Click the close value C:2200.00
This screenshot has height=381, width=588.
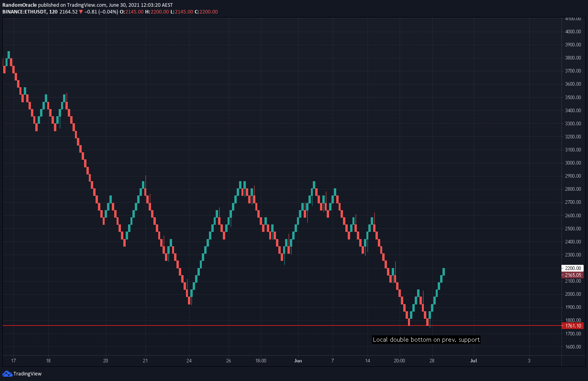click(206, 12)
